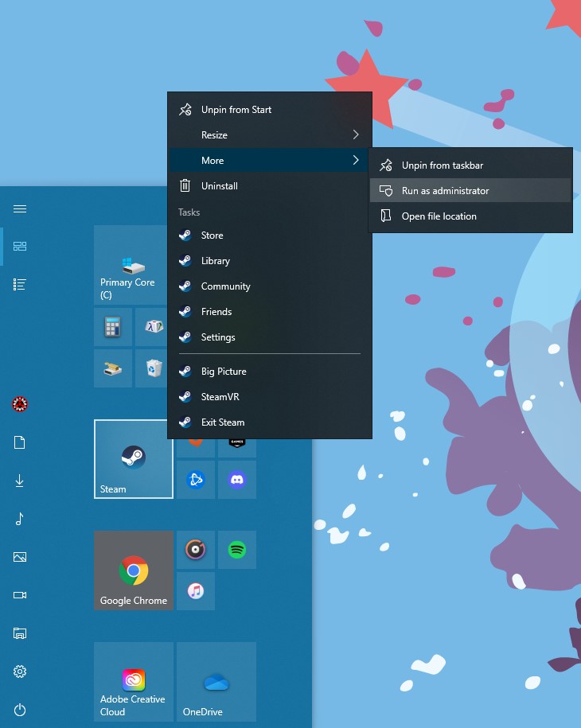Launch Steam Big Picture mode
The width and height of the screenshot is (581, 728).
270,371
